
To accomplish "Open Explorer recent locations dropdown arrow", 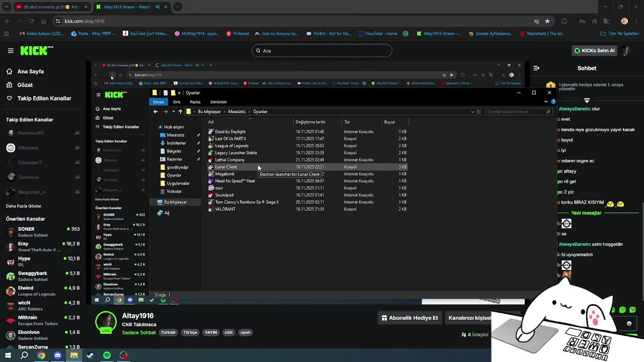I will (173, 112).
